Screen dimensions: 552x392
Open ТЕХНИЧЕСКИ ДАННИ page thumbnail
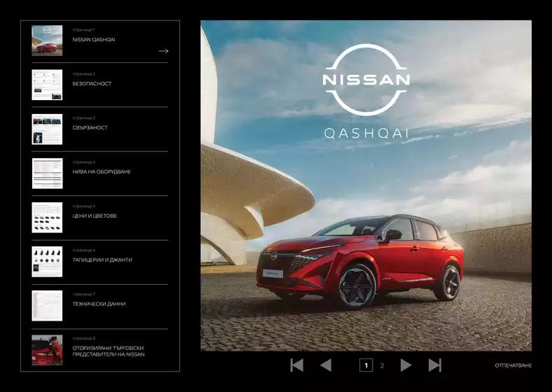pyautogui.click(x=47, y=306)
